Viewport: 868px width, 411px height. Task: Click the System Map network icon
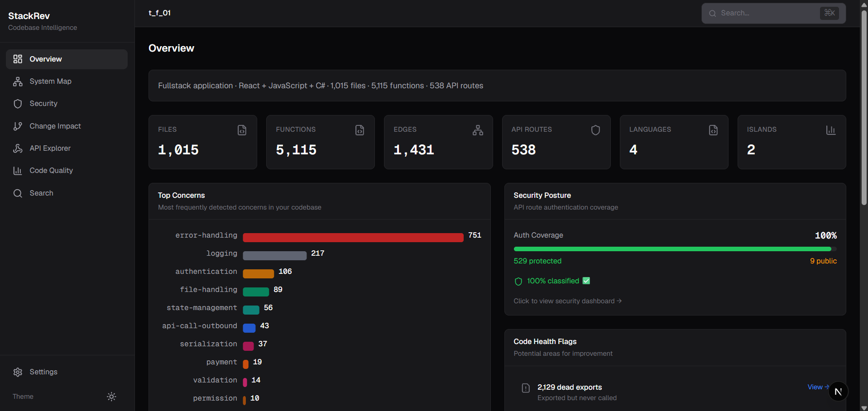[18, 81]
